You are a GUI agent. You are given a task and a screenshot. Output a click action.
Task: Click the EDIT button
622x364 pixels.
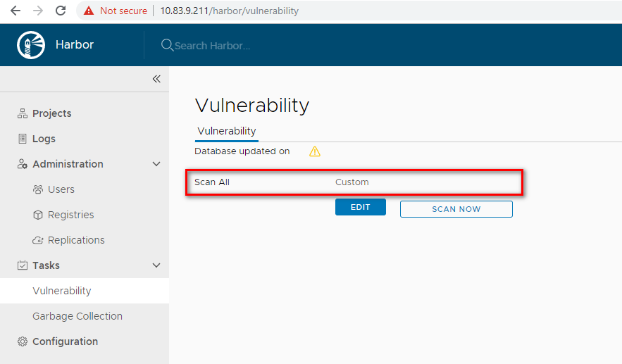pos(360,207)
